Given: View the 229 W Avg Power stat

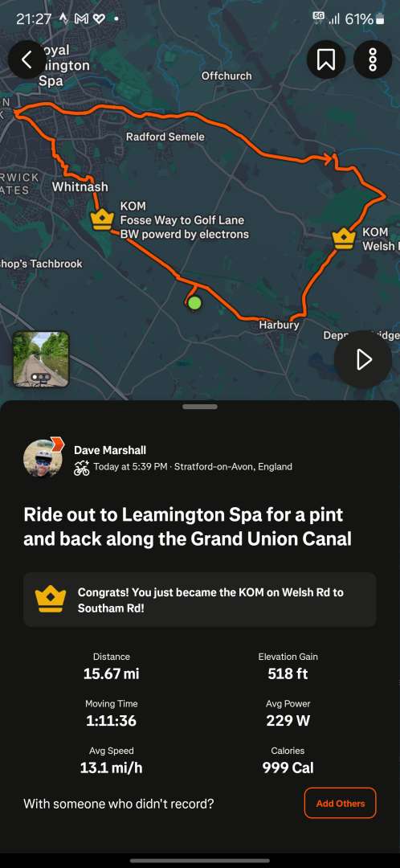Looking at the screenshot, I should [288, 712].
